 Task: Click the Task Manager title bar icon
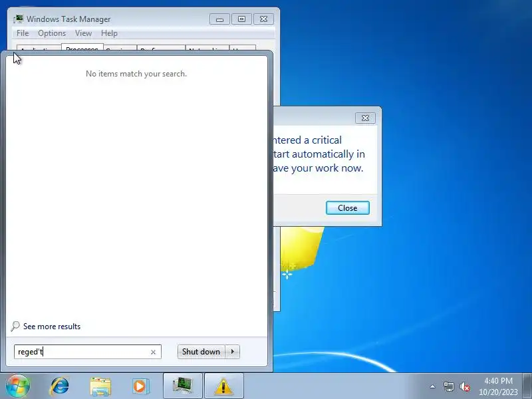click(x=19, y=19)
